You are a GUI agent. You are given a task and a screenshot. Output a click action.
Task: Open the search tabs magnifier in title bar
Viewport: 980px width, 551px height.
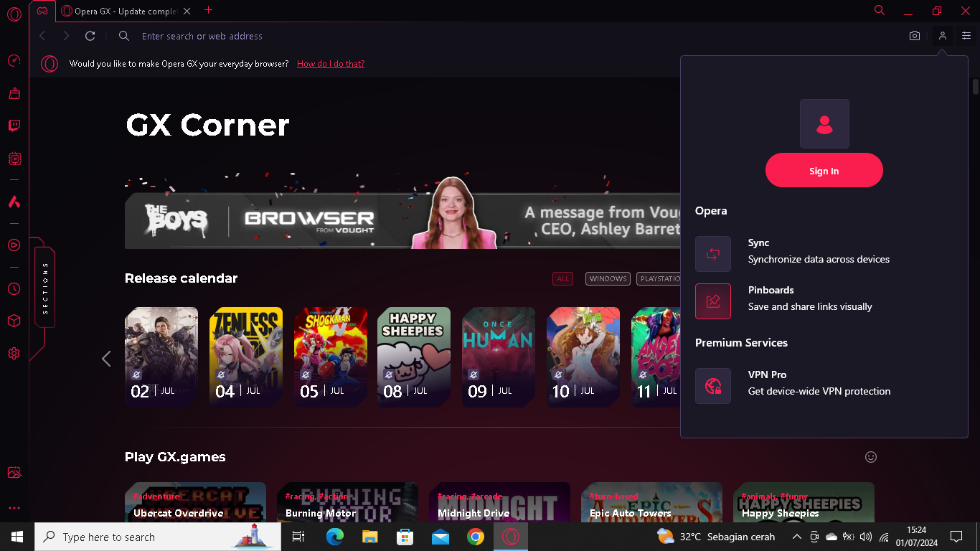[x=880, y=10]
